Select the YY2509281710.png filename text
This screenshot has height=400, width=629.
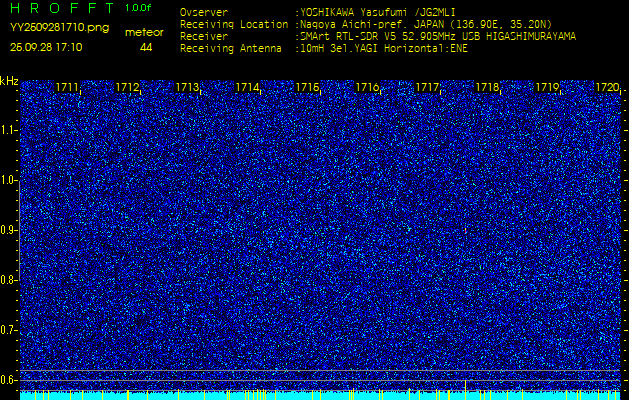[x=59, y=29]
